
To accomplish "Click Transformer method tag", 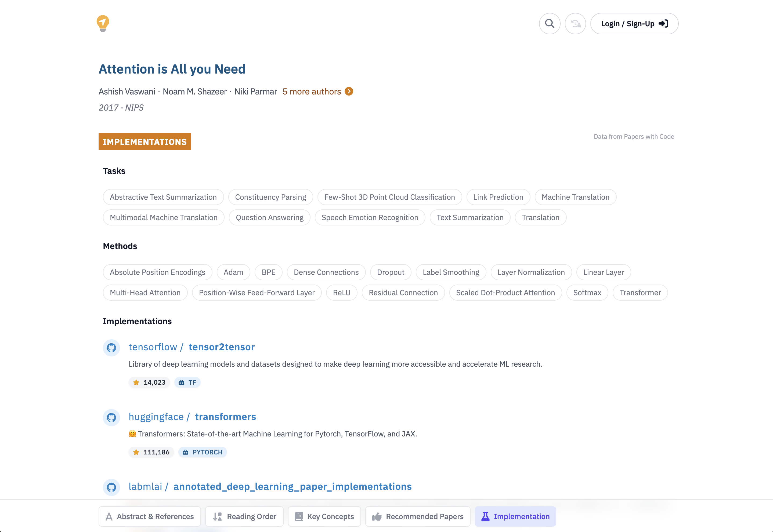I will click(640, 293).
